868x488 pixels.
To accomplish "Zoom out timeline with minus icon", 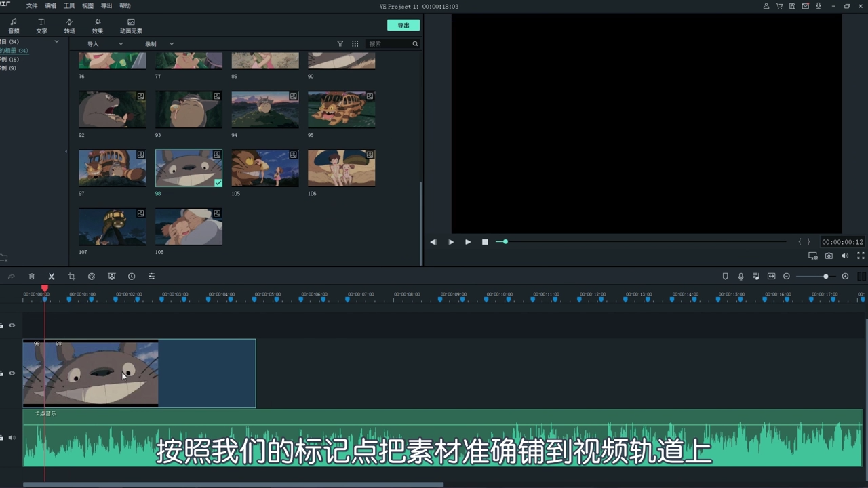I will 787,277.
